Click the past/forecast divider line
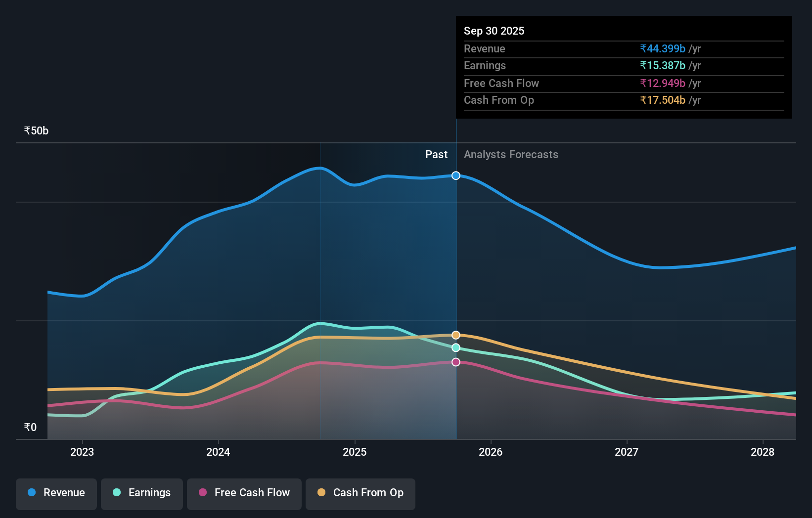The width and height of the screenshot is (812, 518). (x=455, y=272)
